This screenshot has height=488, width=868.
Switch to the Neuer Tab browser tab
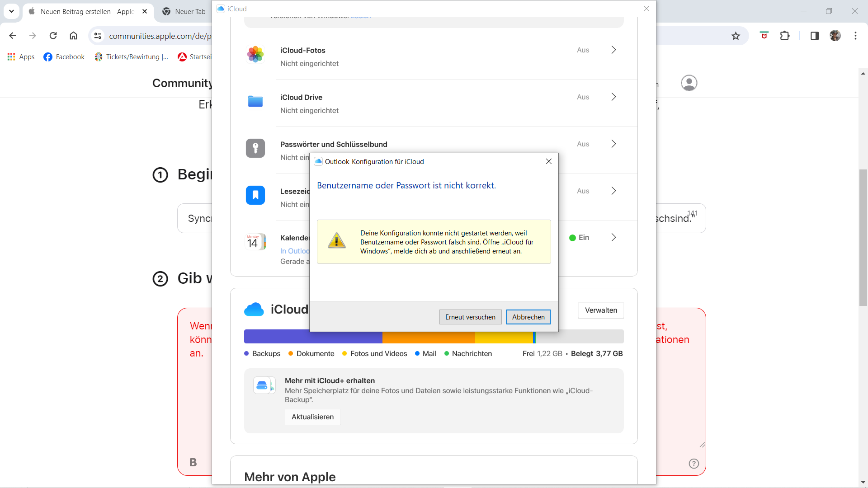tap(184, 12)
